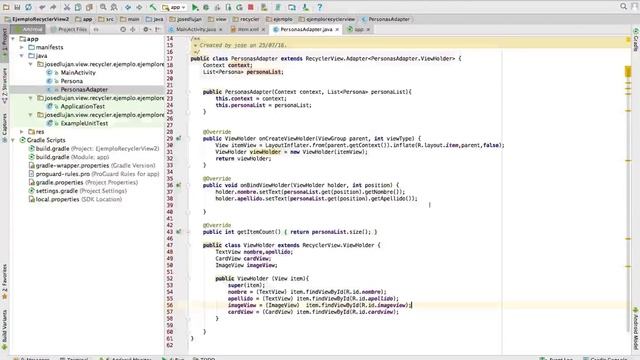Click the Hide project panel icon

[x=157, y=29]
